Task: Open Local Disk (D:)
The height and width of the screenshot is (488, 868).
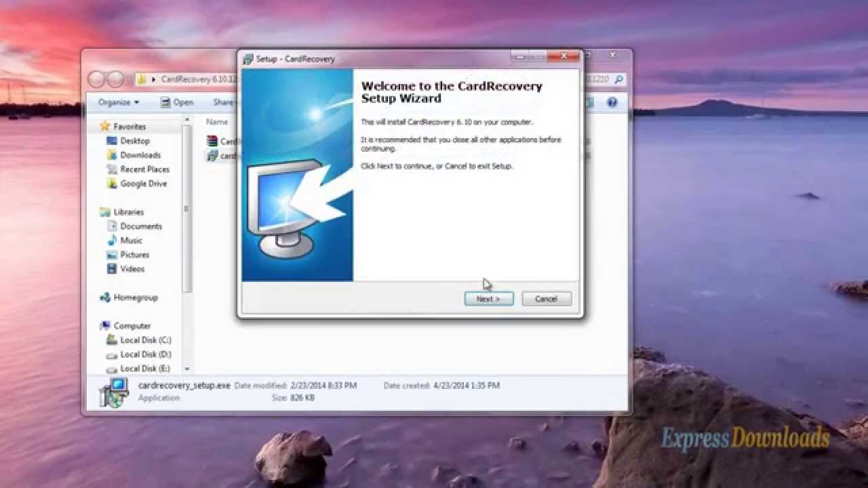Action: point(146,354)
